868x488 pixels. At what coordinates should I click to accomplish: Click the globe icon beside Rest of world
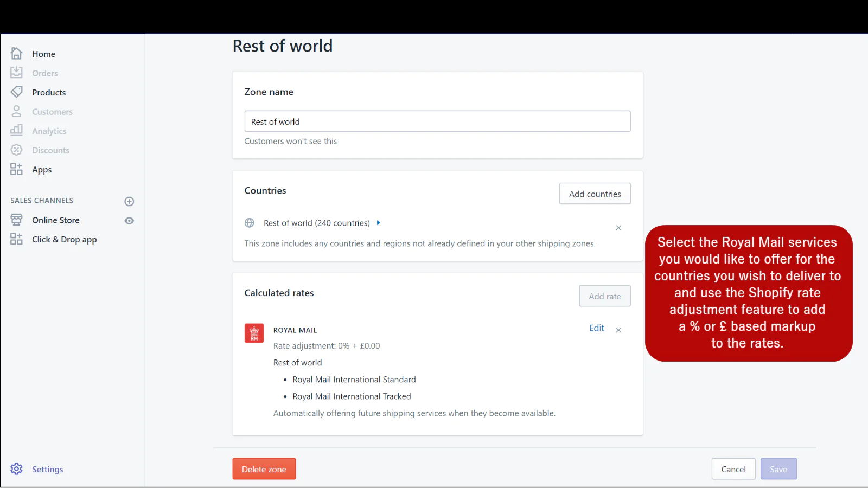pos(250,223)
